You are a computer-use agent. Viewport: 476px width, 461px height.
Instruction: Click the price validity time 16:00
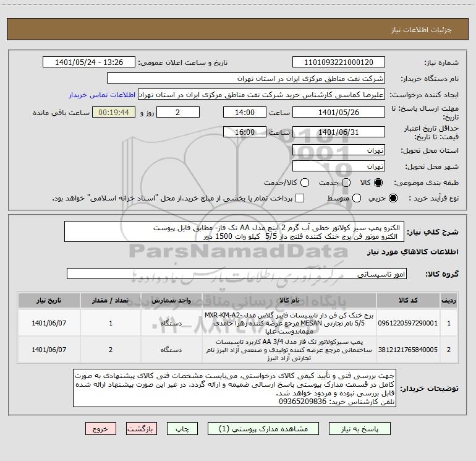(245, 132)
